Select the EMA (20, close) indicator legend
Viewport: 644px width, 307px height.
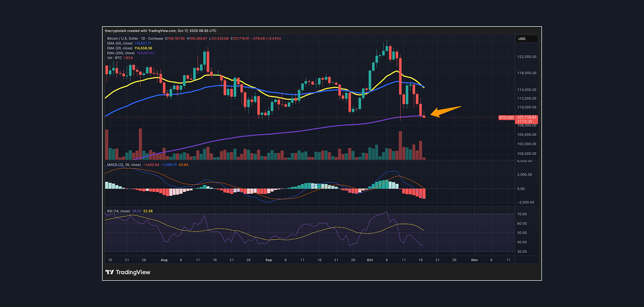(x=120, y=48)
